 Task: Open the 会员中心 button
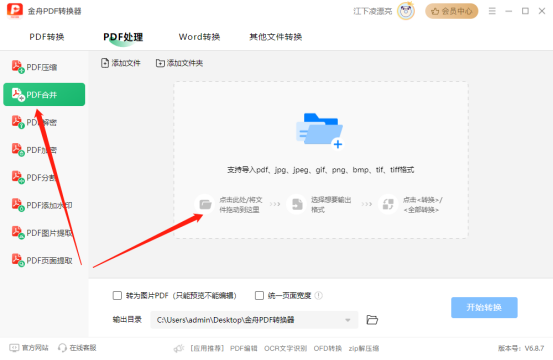[451, 11]
